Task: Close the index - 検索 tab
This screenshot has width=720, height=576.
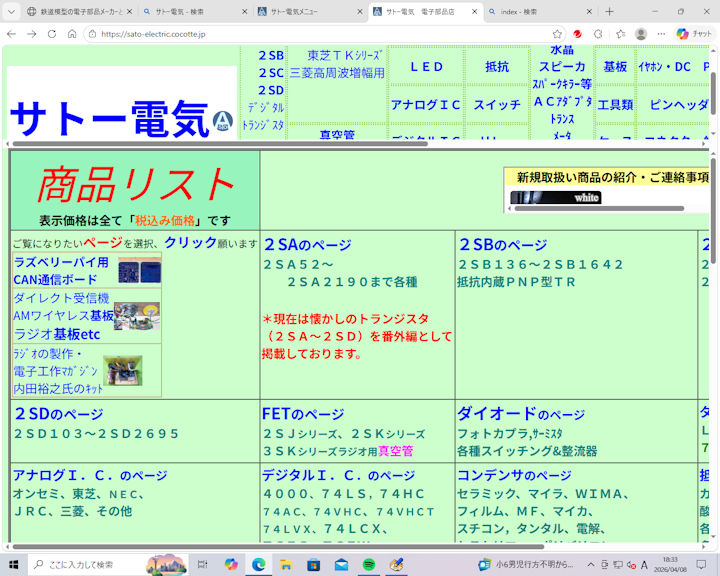Action: [590, 11]
